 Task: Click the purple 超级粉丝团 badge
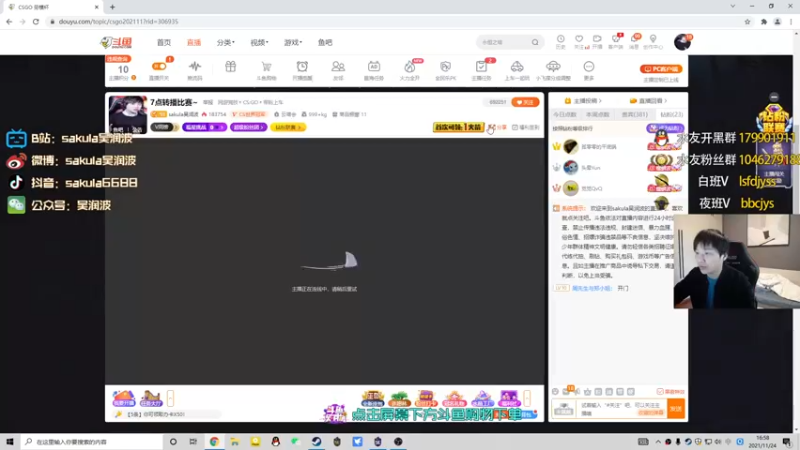tap(248, 127)
